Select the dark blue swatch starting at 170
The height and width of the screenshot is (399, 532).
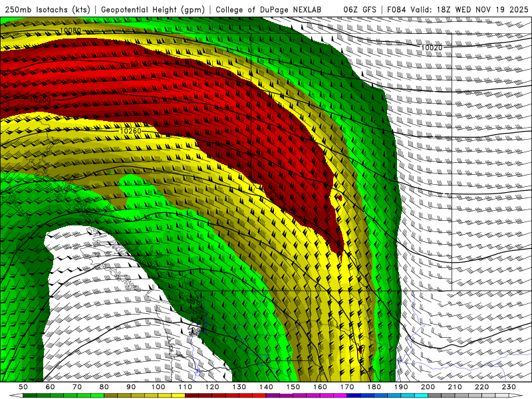(x=354, y=396)
